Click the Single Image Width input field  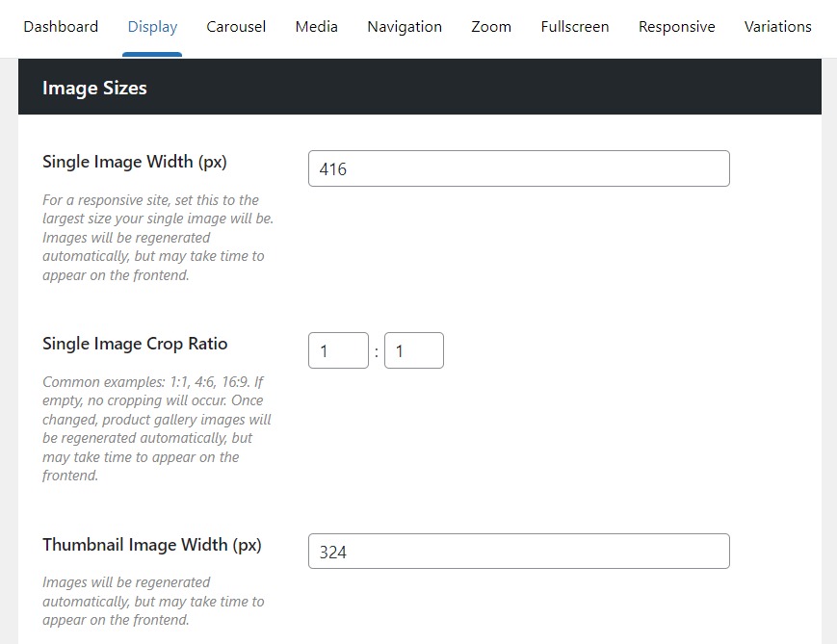click(518, 167)
